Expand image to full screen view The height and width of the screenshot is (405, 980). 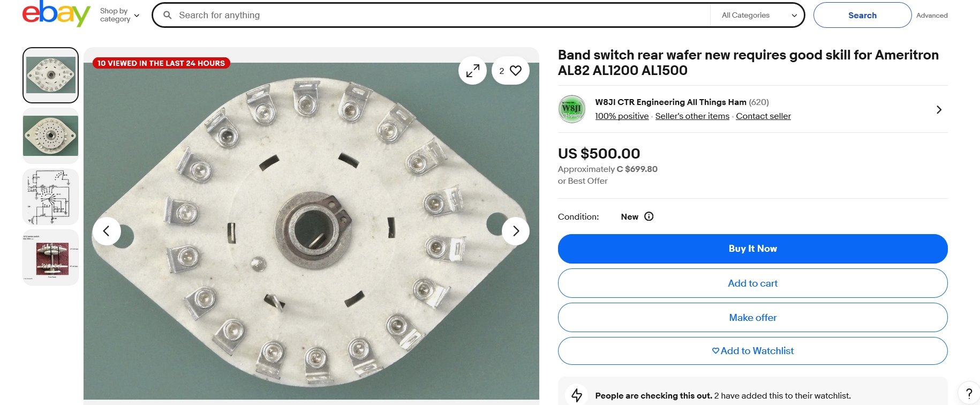pyautogui.click(x=472, y=71)
